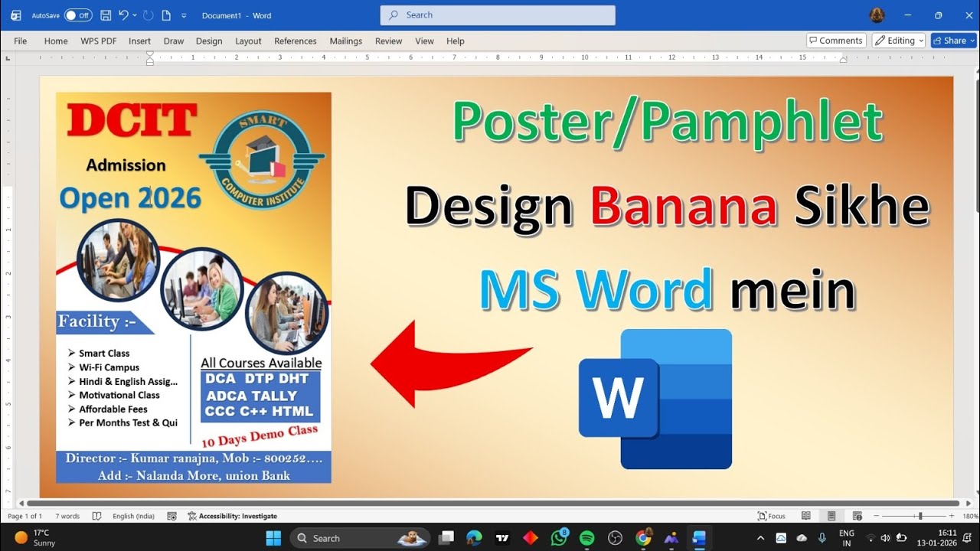Click the user account profile picture
Viewport: 980px width, 551px height.
(x=877, y=15)
